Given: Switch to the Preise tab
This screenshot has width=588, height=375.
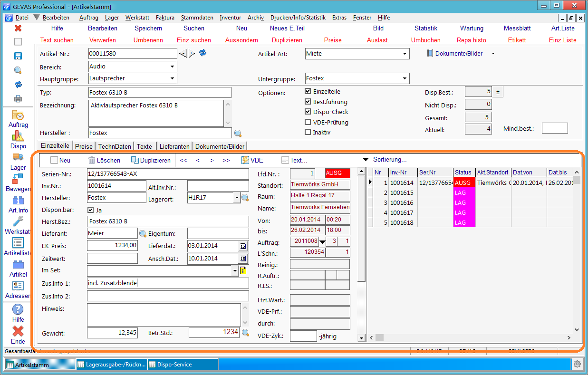Looking at the screenshot, I should pos(84,146).
